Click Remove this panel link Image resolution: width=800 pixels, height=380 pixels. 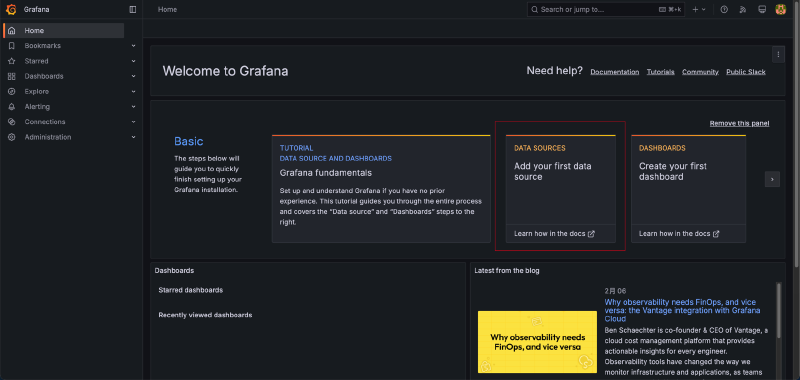pos(739,123)
